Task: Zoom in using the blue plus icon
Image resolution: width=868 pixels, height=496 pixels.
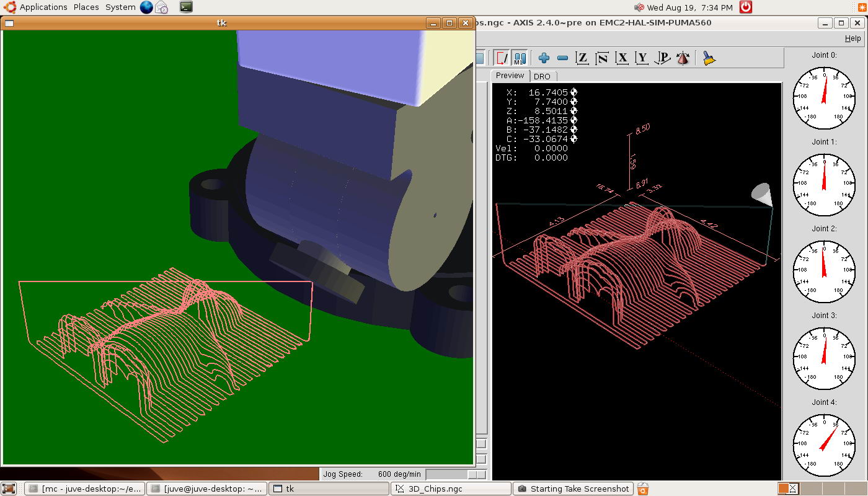Action: 544,58
